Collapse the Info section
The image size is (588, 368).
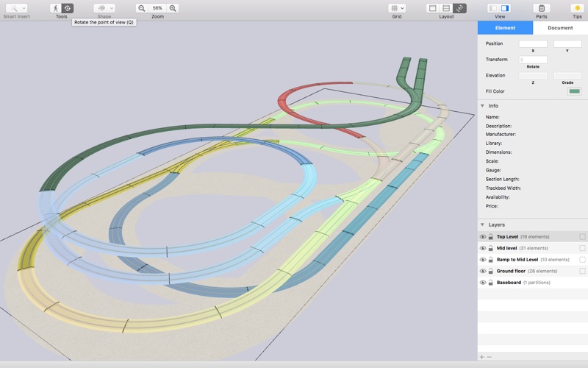tap(482, 106)
